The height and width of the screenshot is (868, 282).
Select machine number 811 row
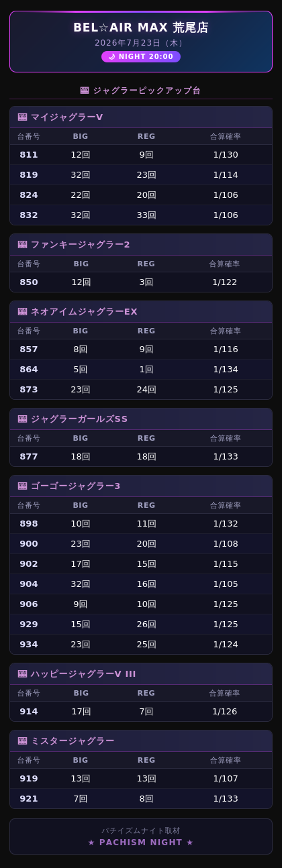click(x=141, y=154)
